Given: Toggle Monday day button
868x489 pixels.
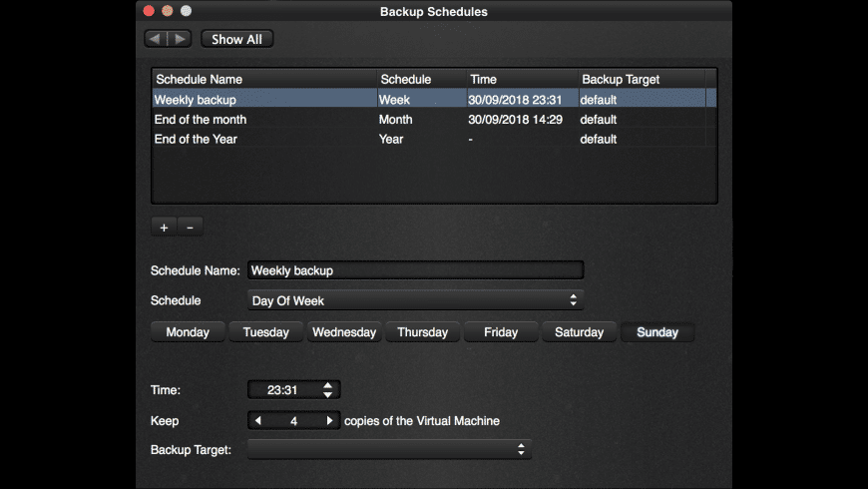Looking at the screenshot, I should (188, 332).
